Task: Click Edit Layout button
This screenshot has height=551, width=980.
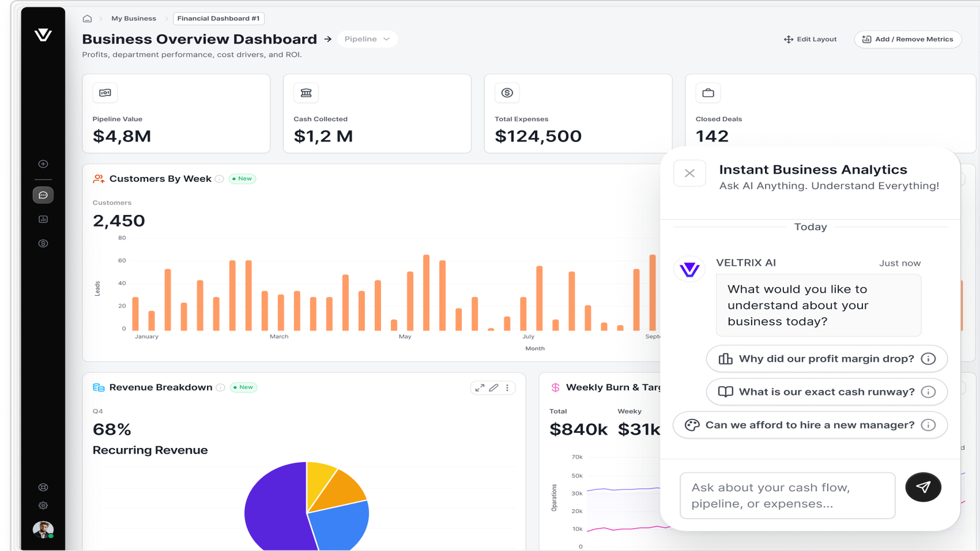Action: point(810,39)
